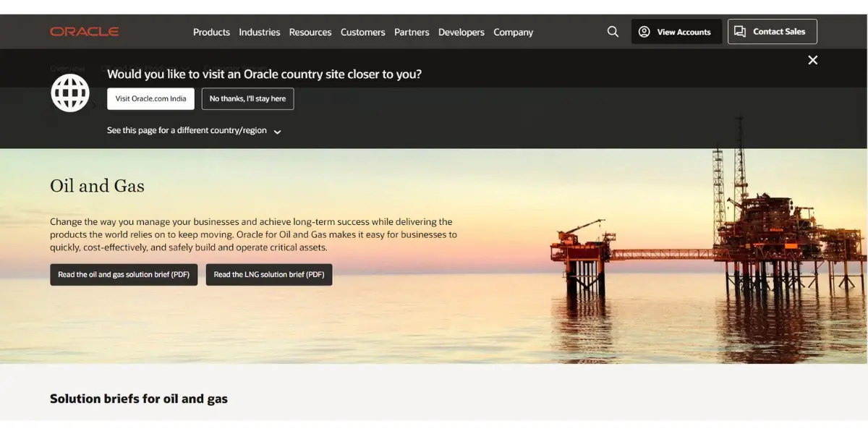Click the Oracle logo
This screenshot has width=868, height=434.
click(85, 32)
